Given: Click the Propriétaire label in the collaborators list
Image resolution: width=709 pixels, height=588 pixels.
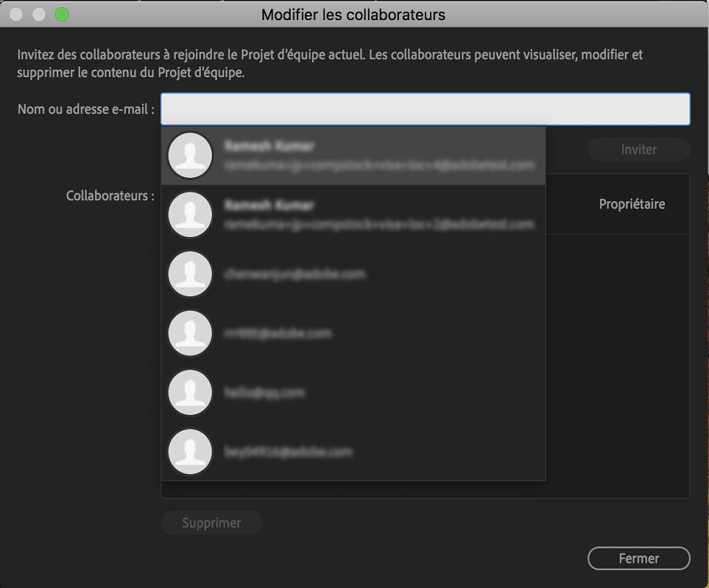Looking at the screenshot, I should point(632,204).
